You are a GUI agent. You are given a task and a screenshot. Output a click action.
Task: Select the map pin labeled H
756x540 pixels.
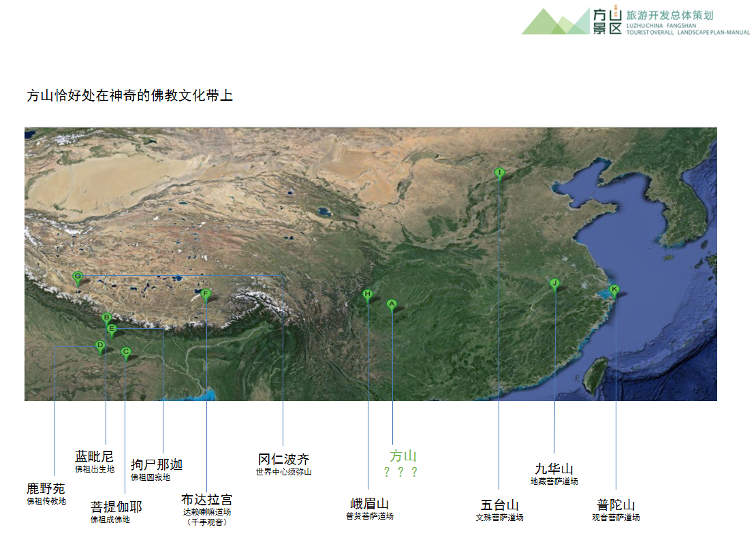(x=367, y=295)
